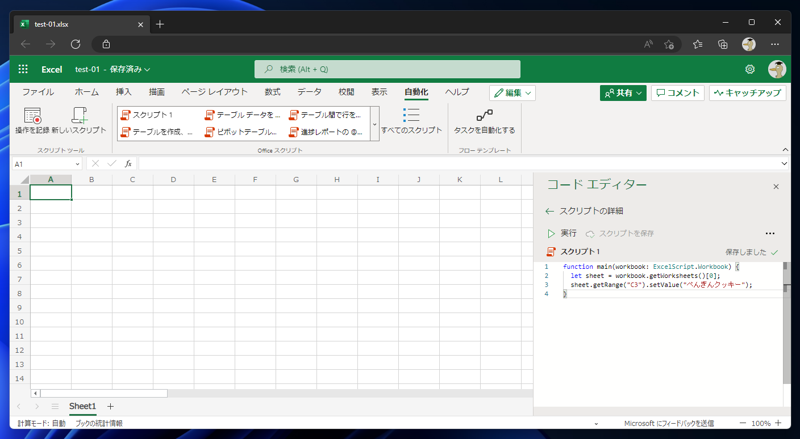Click Microsoft にフィードバックを送信 link

pos(669,423)
